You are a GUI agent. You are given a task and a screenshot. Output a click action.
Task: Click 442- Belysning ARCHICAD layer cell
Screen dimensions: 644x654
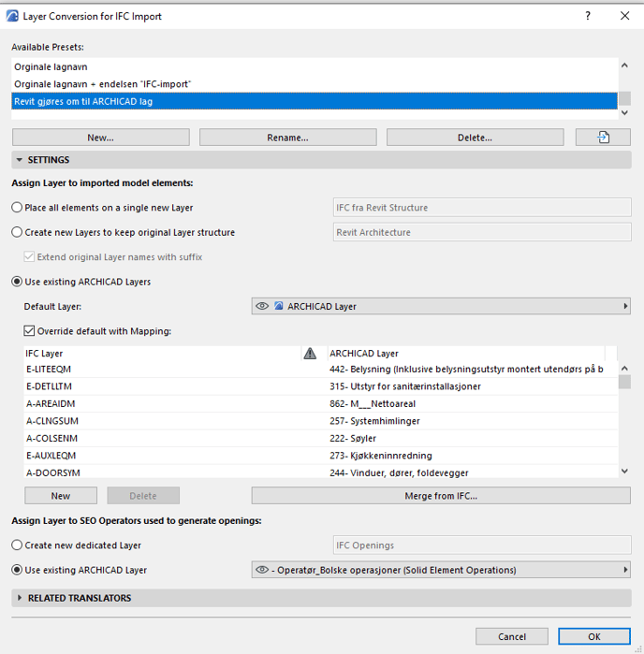point(466,370)
